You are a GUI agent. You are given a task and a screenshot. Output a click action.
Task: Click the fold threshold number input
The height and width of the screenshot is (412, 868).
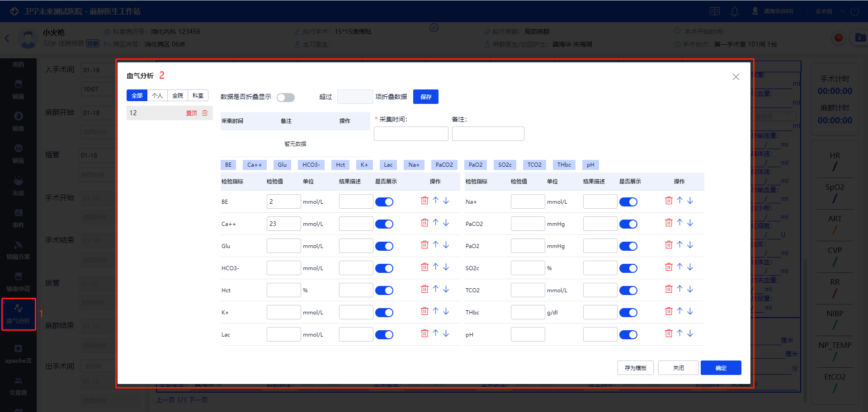[x=355, y=97]
